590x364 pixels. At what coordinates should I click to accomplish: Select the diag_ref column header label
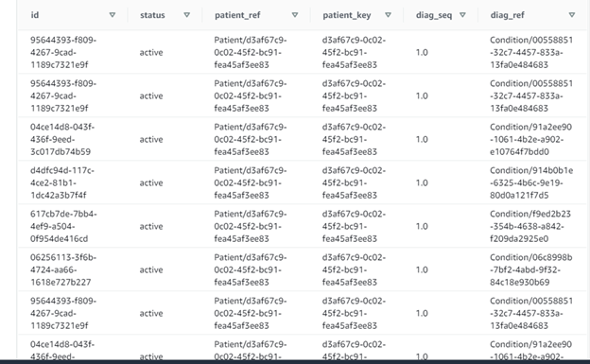(507, 15)
